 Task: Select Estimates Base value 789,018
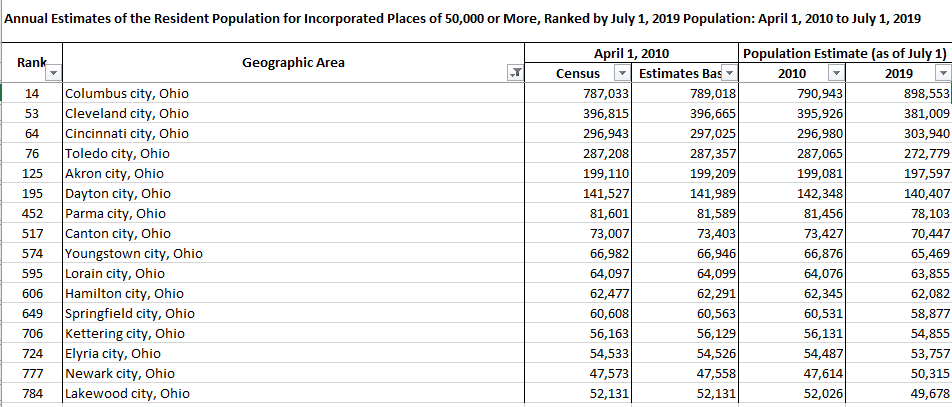(685, 94)
